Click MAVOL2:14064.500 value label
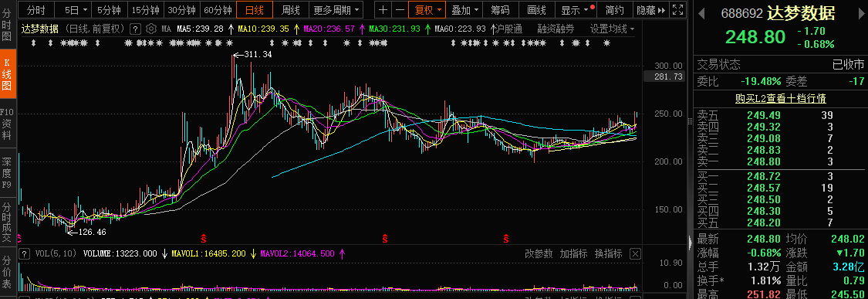The width and height of the screenshot is (868, 299). 297,253
